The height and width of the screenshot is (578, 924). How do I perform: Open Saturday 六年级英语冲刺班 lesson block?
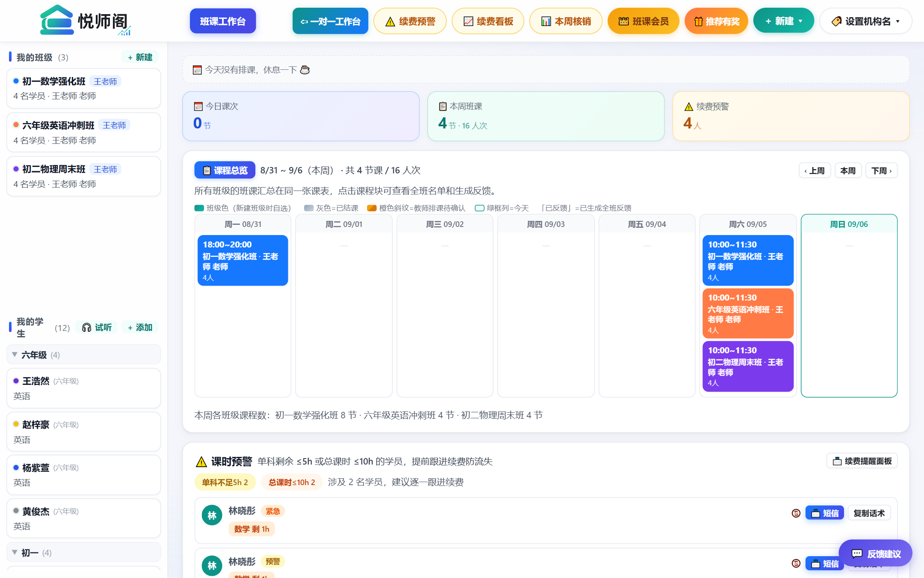point(748,313)
